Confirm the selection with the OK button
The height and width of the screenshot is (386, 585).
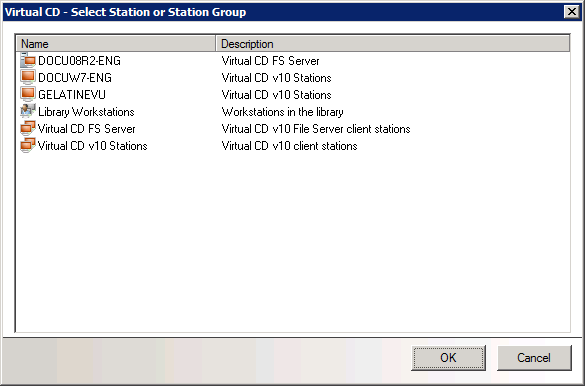pyautogui.click(x=448, y=358)
